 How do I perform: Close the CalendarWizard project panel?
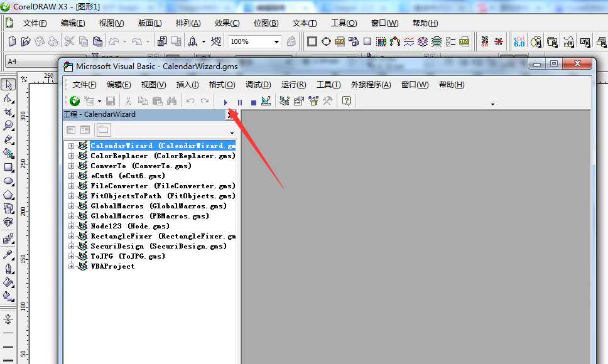[x=230, y=115]
